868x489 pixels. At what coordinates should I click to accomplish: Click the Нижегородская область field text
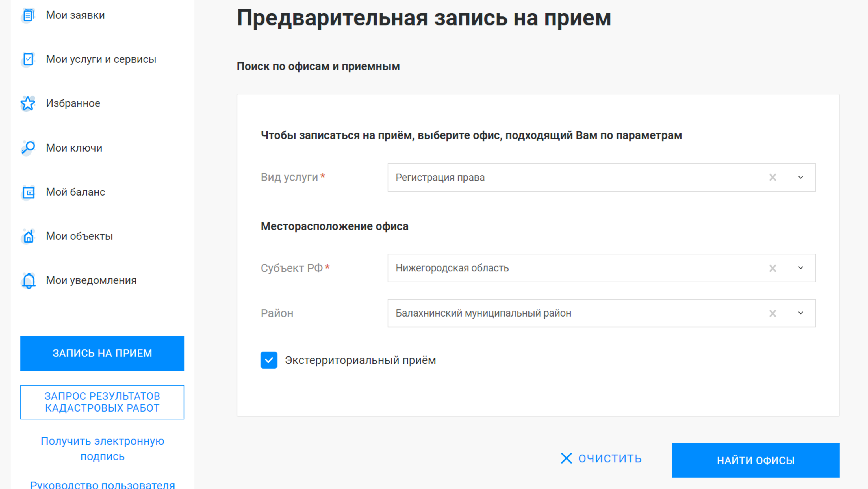pos(452,268)
